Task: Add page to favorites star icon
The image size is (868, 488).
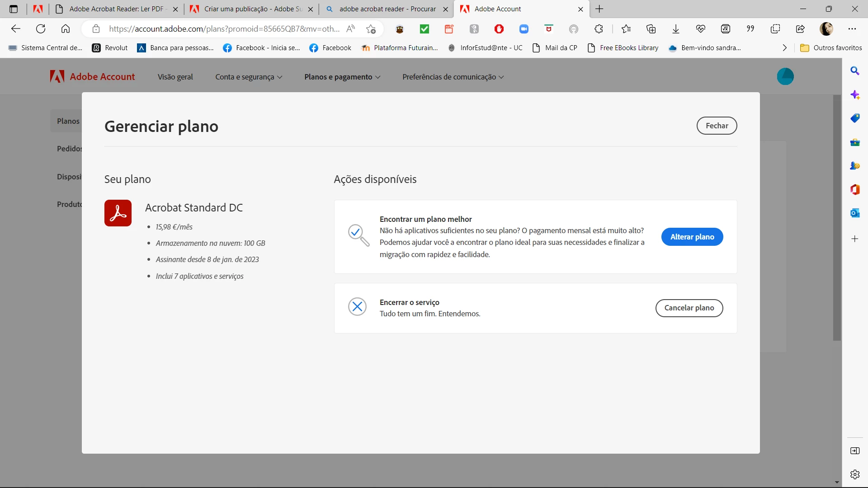Action: [371, 29]
